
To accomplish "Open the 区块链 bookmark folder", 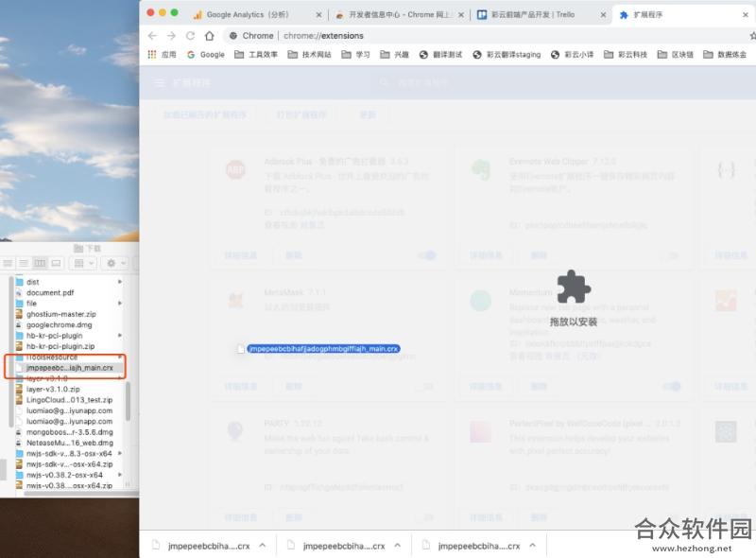I will click(675, 55).
